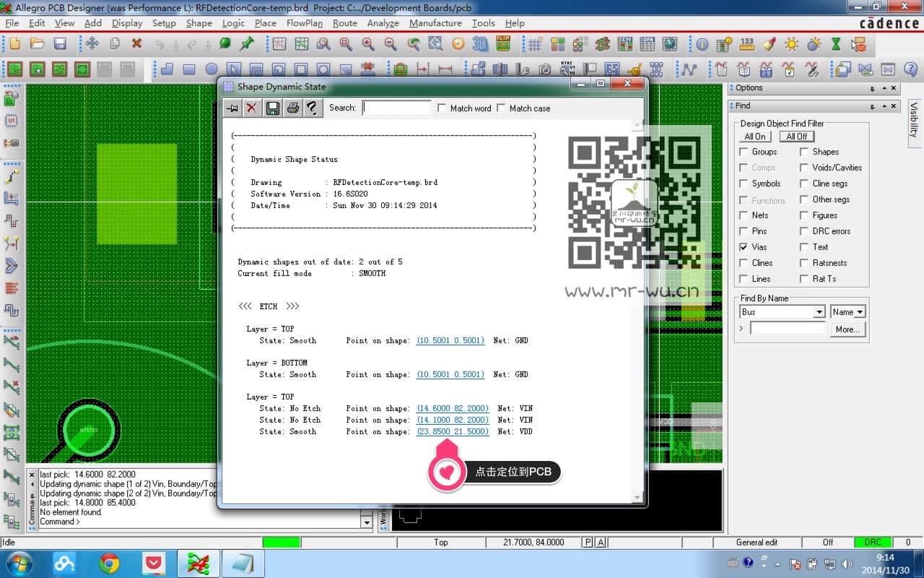The height and width of the screenshot is (578, 924).
Task: Open the 3D viewer icon
Action: [x=480, y=44]
